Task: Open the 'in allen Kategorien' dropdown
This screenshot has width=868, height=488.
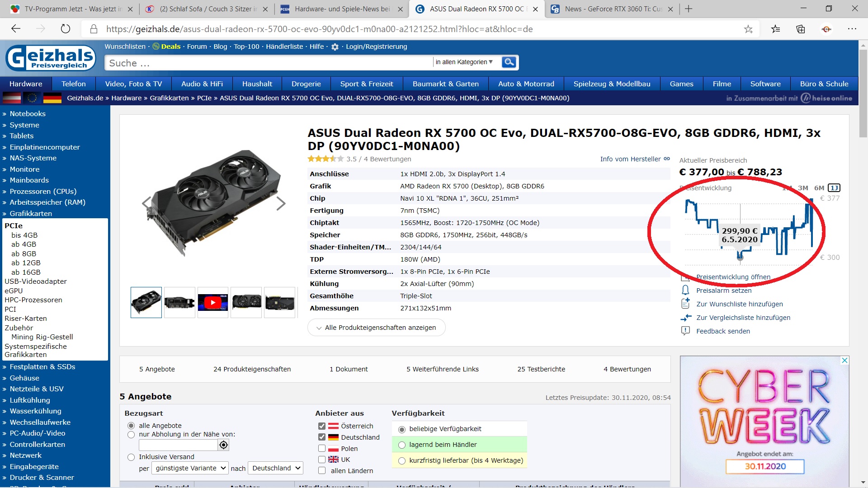Action: click(464, 62)
